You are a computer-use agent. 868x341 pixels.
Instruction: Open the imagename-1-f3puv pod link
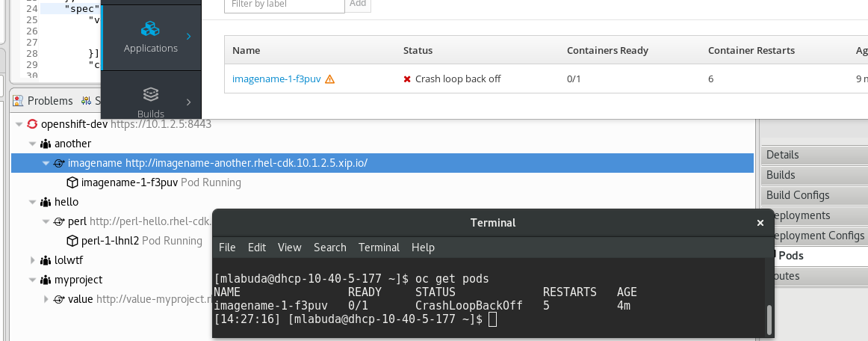coord(276,79)
